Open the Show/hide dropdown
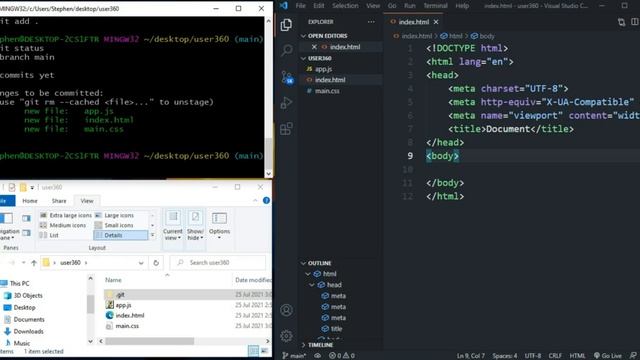The height and width of the screenshot is (360, 640). (x=195, y=226)
